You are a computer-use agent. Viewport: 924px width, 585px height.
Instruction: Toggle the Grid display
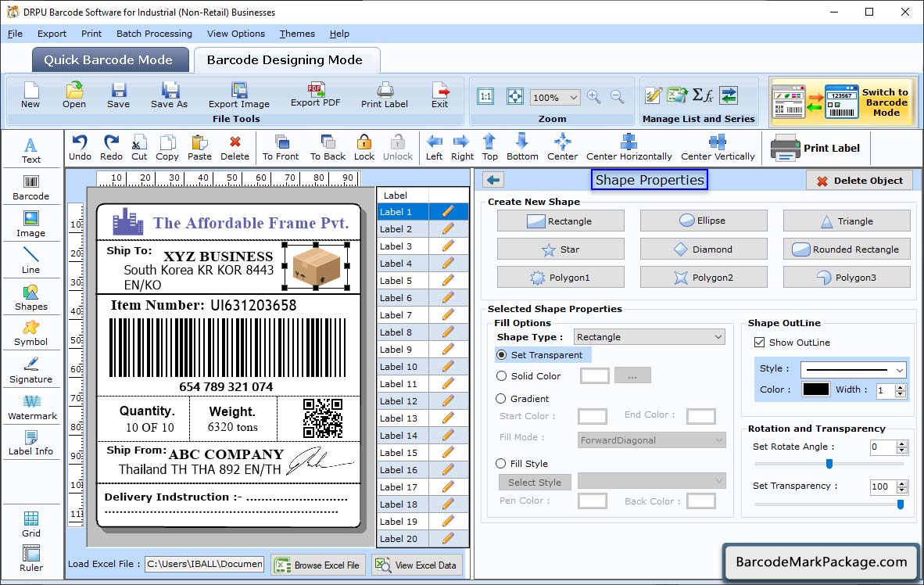coord(30,524)
